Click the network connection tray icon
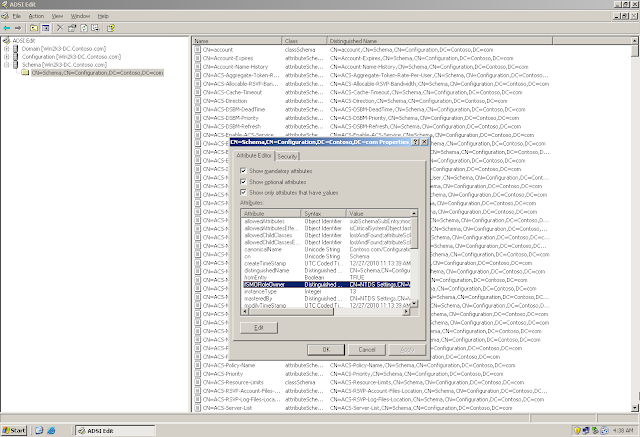The height and width of the screenshot is (437, 640). tap(586, 430)
